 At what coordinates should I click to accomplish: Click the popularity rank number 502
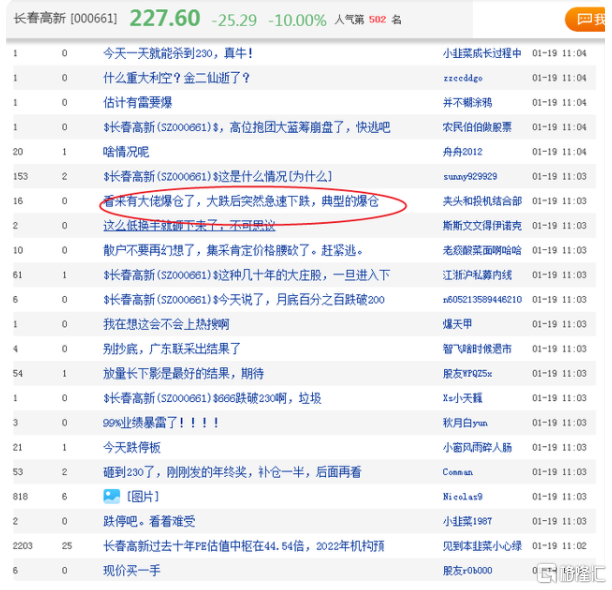377,20
